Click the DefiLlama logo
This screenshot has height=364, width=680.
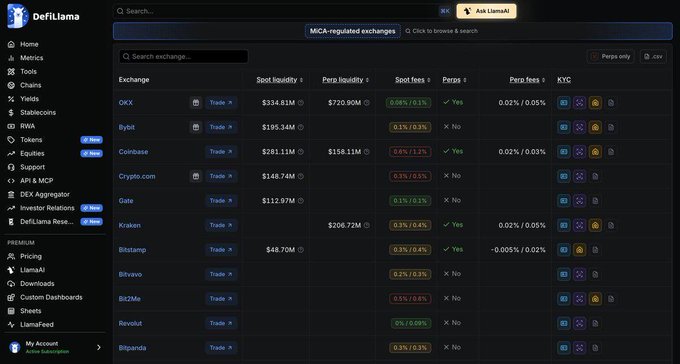(x=43, y=16)
